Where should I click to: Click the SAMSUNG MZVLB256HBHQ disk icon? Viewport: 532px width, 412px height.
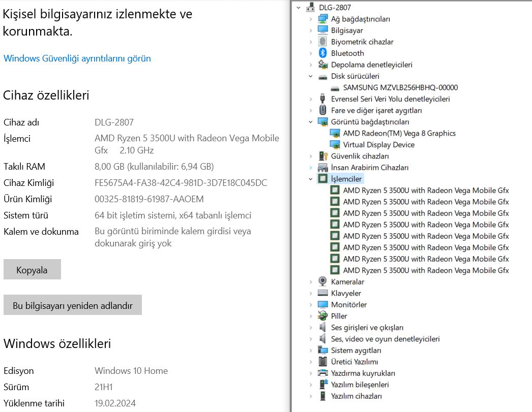[x=335, y=88]
